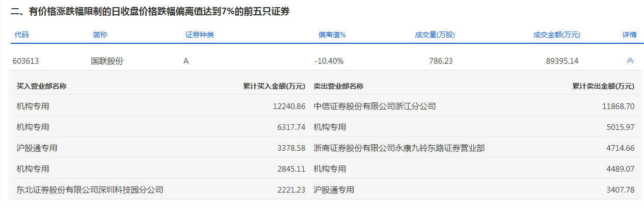
Task: Collapse the 国联股份 details chevron
Action: point(630,61)
